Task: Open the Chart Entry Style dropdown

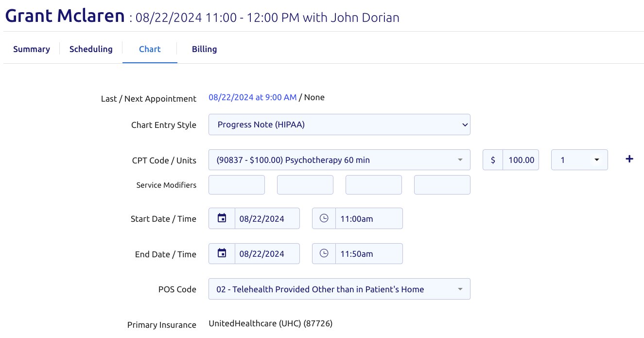Action: [x=339, y=125]
